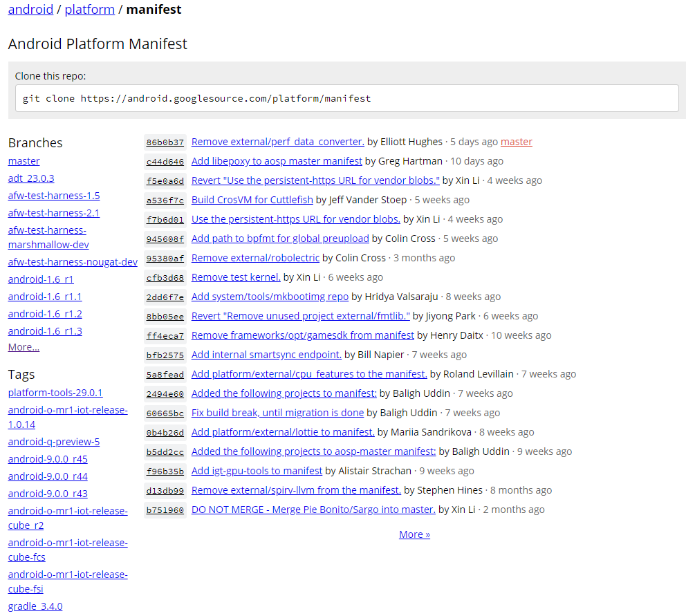Open tag android-9.0.0_r45
This screenshot has width=695, height=616.
tap(48, 459)
